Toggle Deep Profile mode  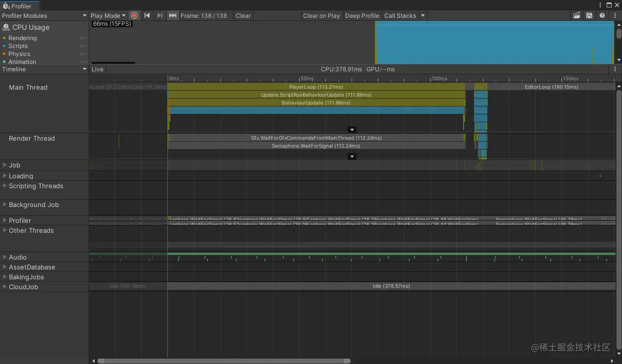[x=362, y=15]
